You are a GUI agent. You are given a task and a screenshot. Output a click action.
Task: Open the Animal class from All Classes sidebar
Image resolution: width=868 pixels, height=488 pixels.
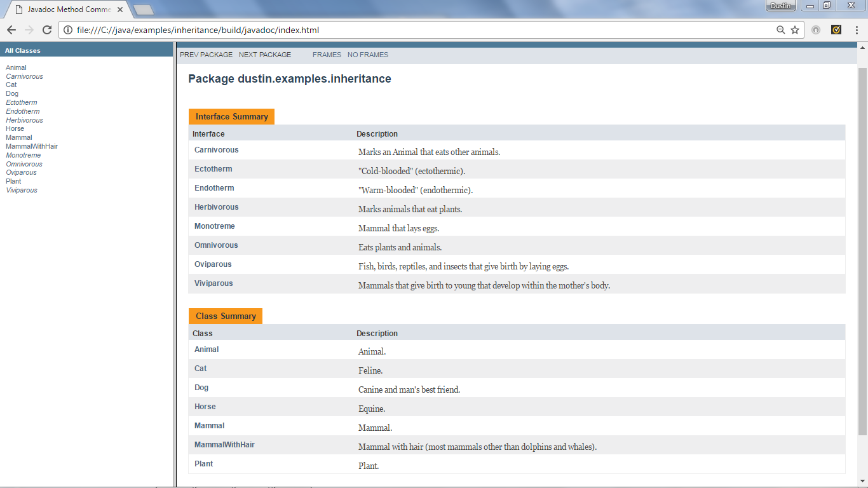coord(15,67)
